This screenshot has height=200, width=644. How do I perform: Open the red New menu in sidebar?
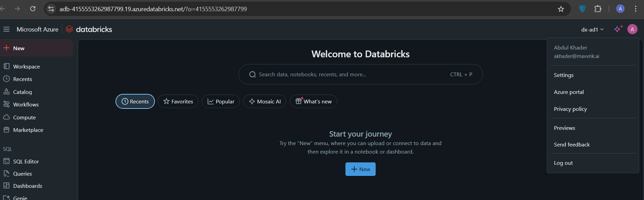coord(19,48)
